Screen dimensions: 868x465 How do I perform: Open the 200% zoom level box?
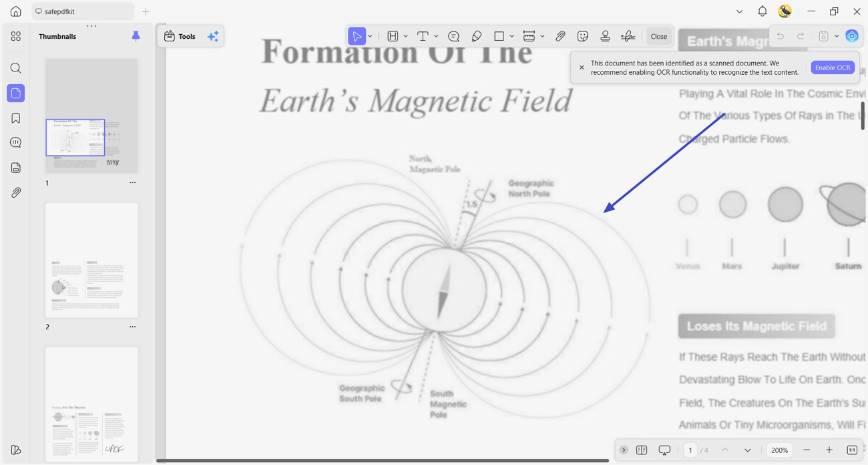tap(780, 450)
